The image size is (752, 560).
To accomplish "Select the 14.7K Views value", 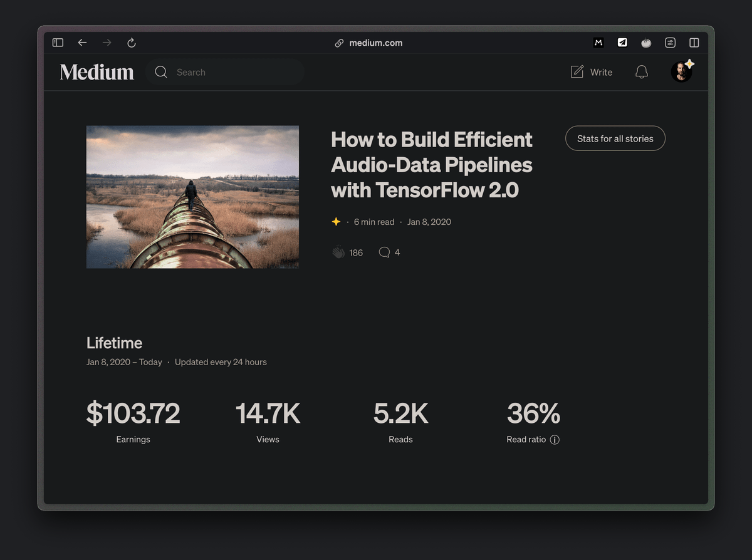I will tap(268, 413).
